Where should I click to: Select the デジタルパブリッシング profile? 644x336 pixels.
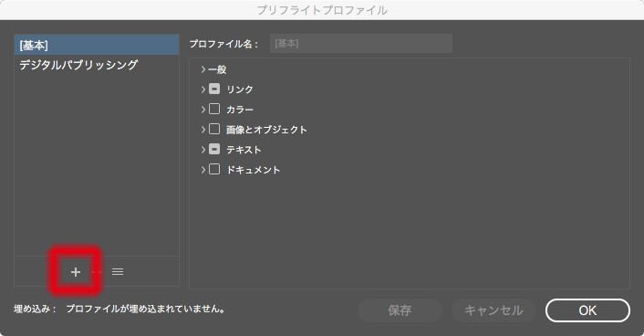tap(97, 65)
